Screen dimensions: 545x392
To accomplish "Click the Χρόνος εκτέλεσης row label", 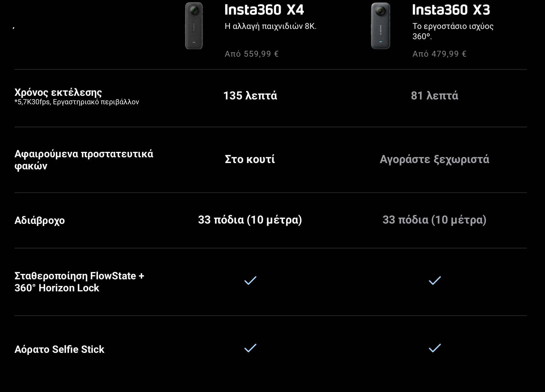I will click(58, 92).
